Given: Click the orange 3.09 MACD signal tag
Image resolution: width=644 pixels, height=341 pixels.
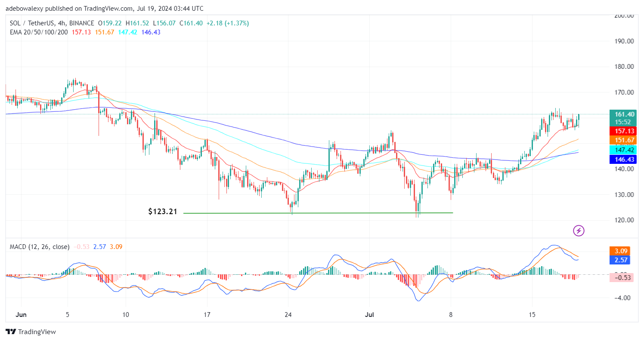Looking at the screenshot, I should coord(620,251).
